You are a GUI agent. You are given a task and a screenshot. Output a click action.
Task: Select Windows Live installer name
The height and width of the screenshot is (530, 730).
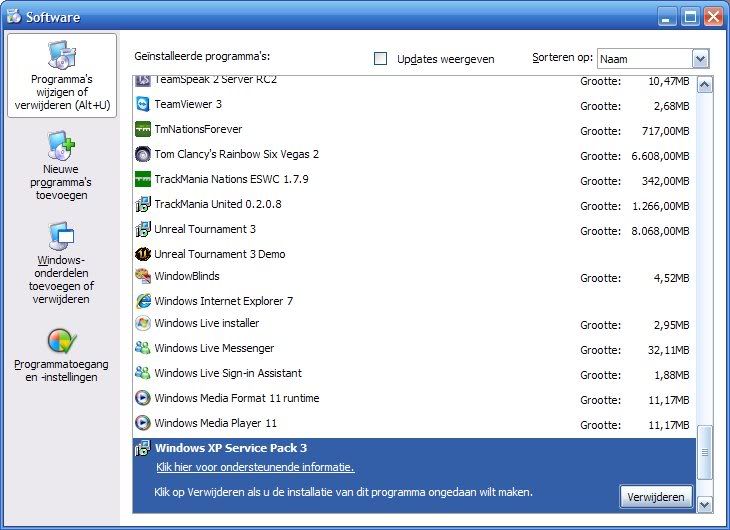[x=207, y=323]
